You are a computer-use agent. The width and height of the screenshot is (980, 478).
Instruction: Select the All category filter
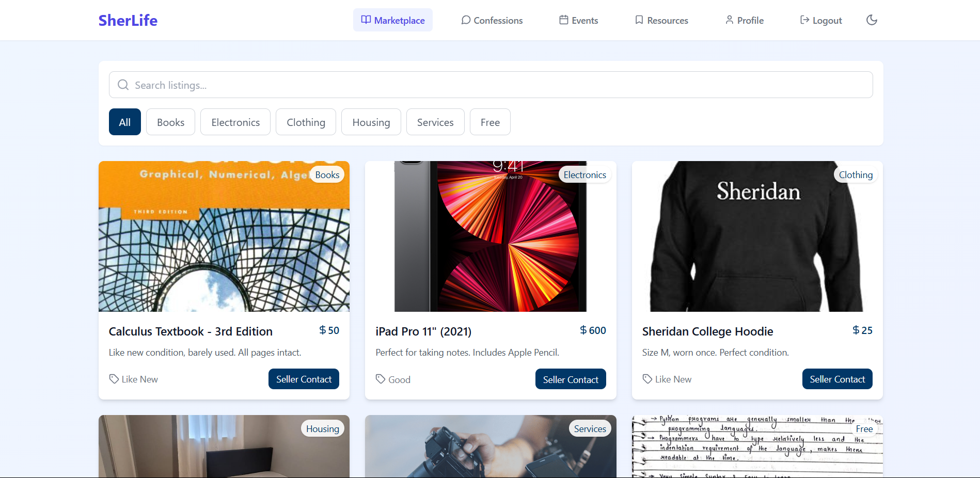coord(125,122)
